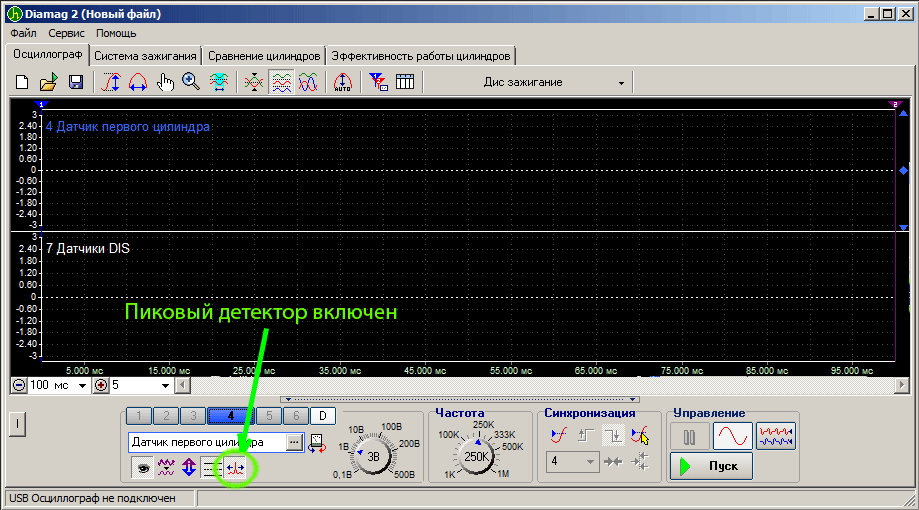Screen dimensions: 919x510
Task: Click the blue marker 1 at top left
Action: tap(41, 104)
